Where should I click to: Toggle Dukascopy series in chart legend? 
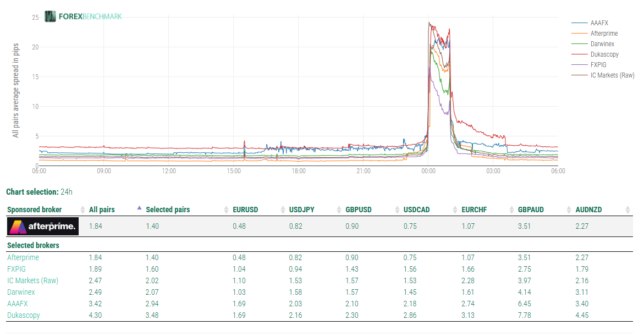pos(595,54)
